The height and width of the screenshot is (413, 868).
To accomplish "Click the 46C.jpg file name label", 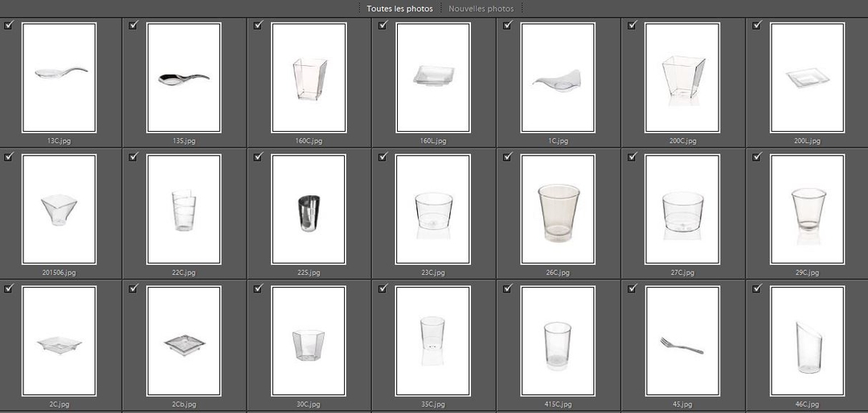I will pos(808,405).
